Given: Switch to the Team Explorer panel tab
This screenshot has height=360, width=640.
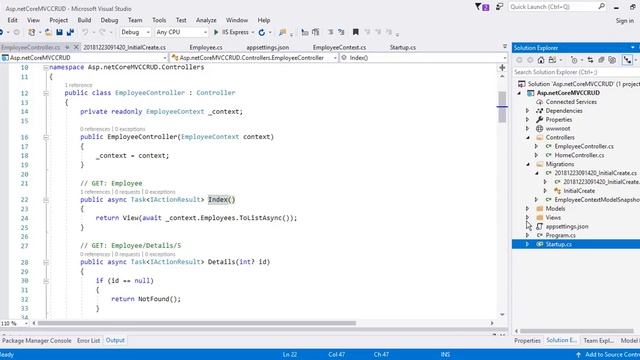Looking at the screenshot, I should point(598,340).
